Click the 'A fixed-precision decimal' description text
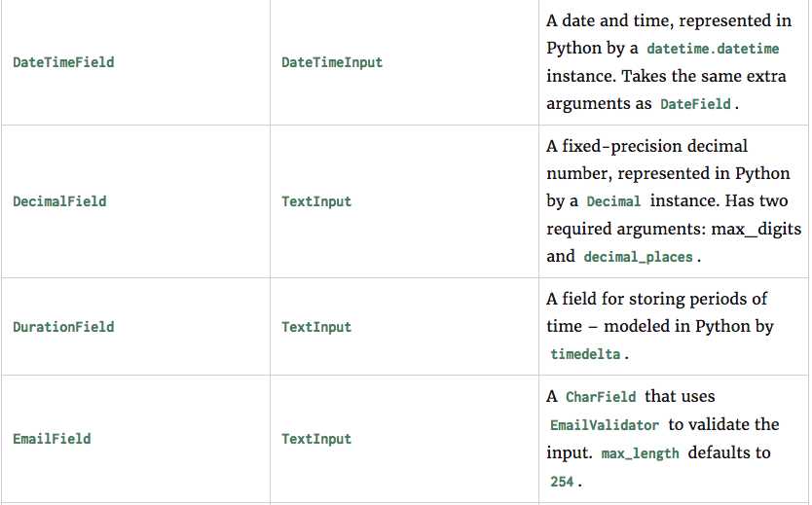Viewport: 812px width, 505px height. [647, 146]
